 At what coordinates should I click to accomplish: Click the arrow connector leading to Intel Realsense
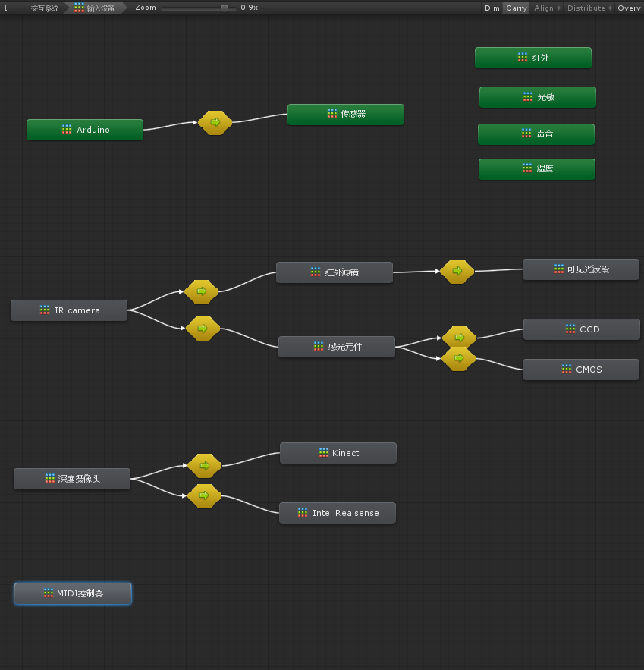204,496
